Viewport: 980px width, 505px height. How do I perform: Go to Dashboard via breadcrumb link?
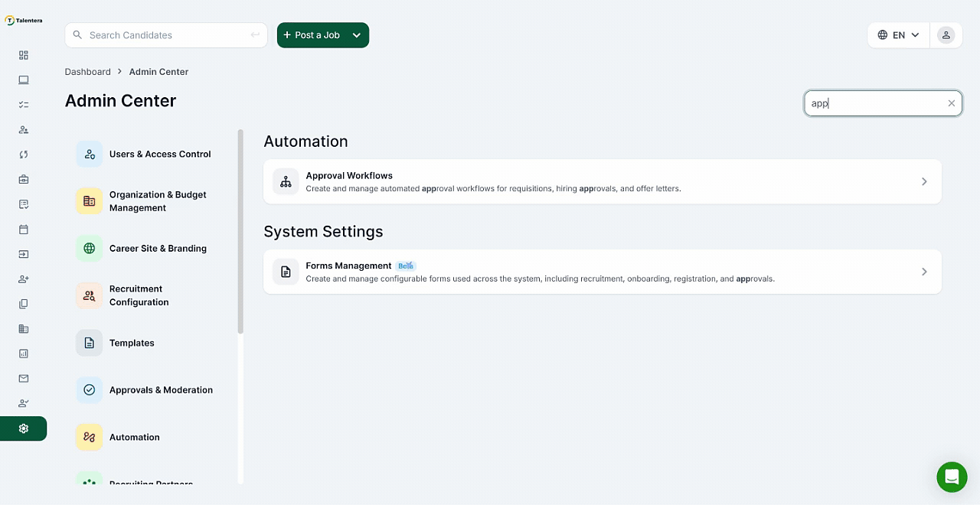tap(87, 72)
